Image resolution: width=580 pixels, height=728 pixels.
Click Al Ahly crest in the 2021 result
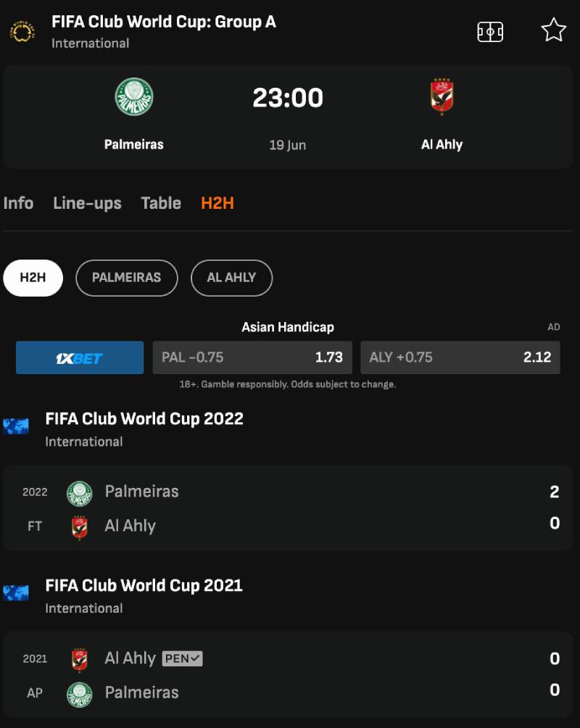tap(80, 659)
